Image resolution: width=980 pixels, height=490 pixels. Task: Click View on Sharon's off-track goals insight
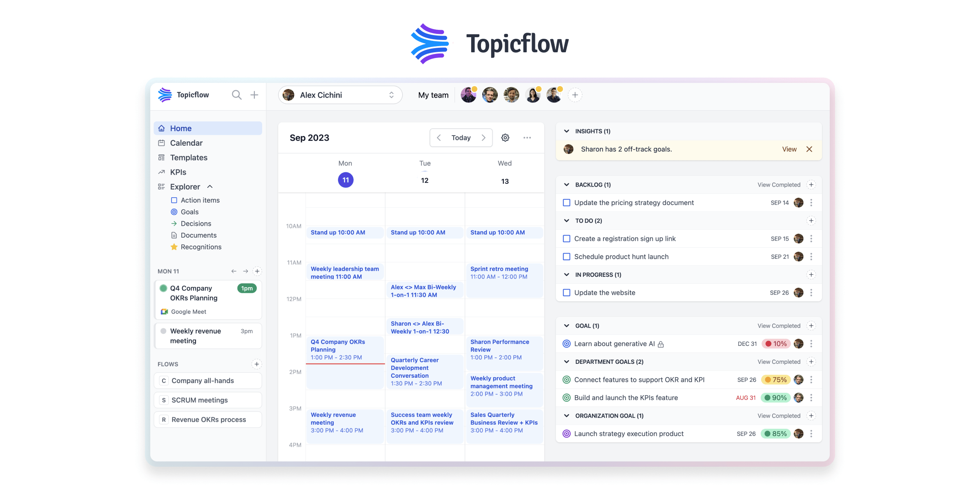789,149
